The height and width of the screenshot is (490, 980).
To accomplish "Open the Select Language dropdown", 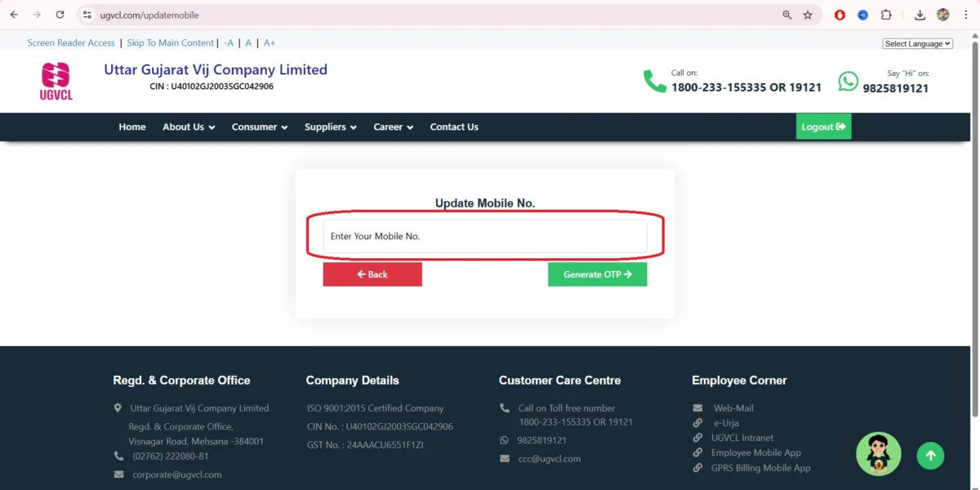I will [917, 42].
